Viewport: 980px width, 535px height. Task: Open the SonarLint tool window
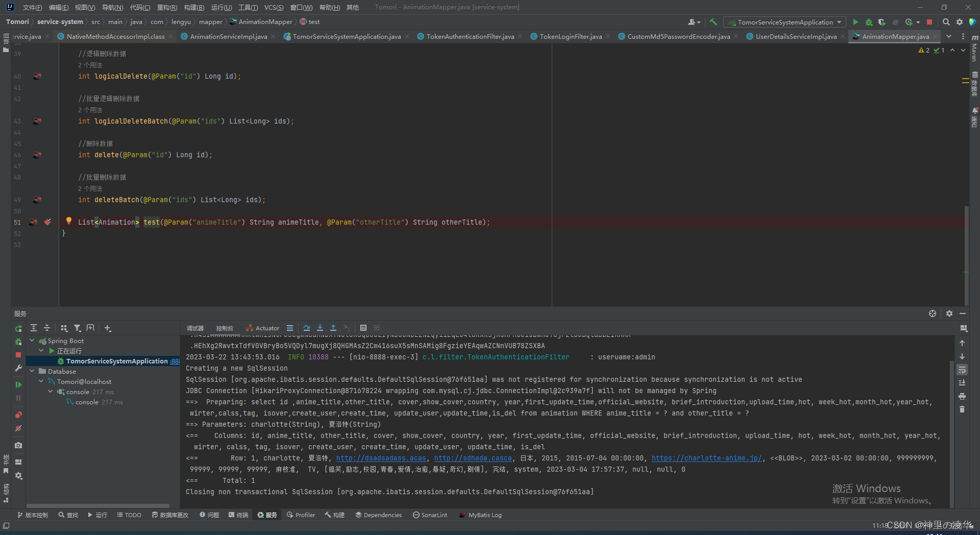click(430, 515)
